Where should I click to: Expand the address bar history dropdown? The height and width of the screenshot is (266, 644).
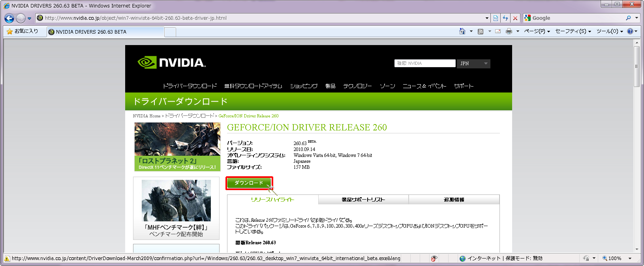487,18
